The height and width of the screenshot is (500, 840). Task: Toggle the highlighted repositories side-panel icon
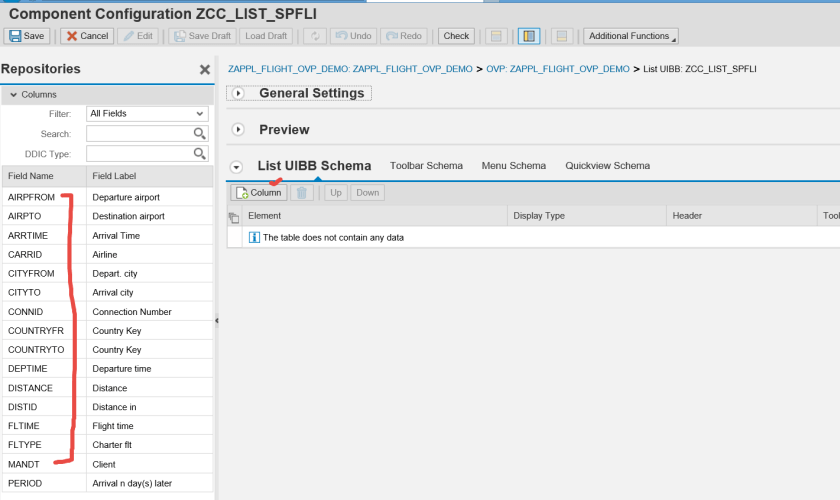point(529,36)
